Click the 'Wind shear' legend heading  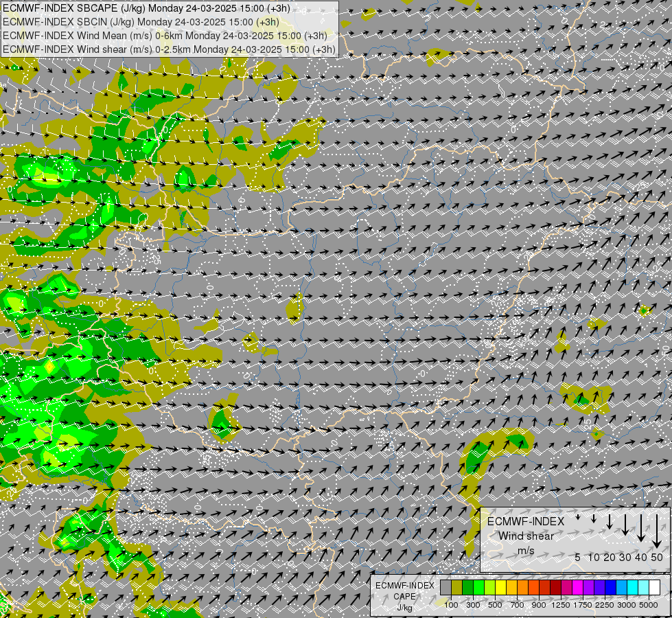pyautogui.click(x=526, y=536)
